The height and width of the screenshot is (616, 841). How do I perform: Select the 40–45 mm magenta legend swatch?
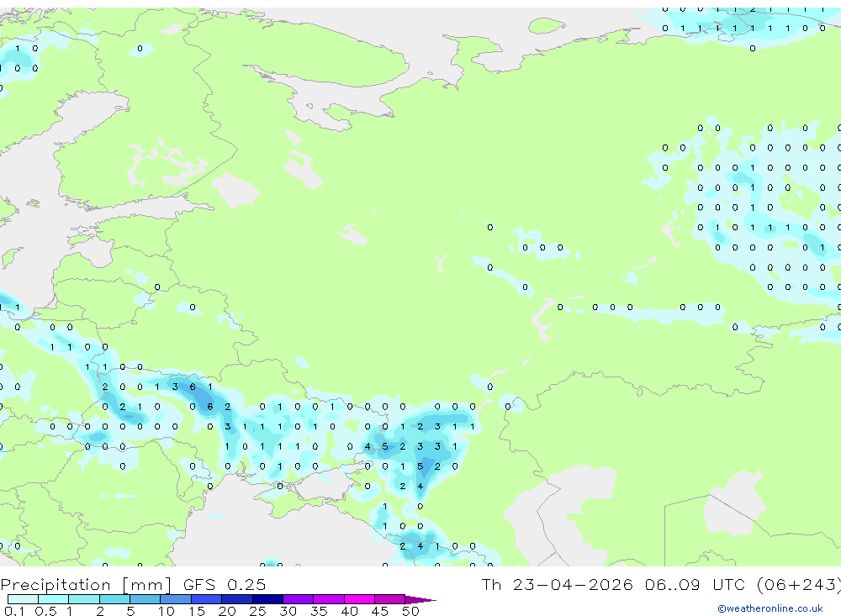click(359, 599)
